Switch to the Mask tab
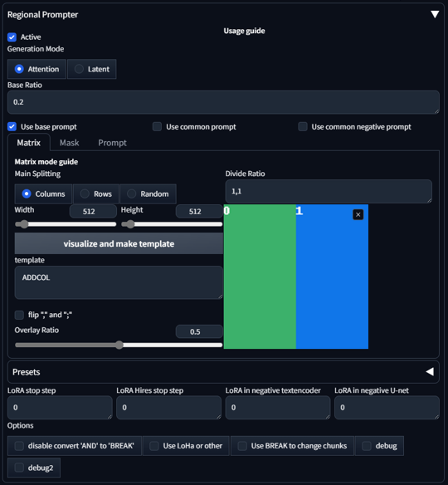Image resolution: width=448 pixels, height=485 pixels. coord(69,143)
